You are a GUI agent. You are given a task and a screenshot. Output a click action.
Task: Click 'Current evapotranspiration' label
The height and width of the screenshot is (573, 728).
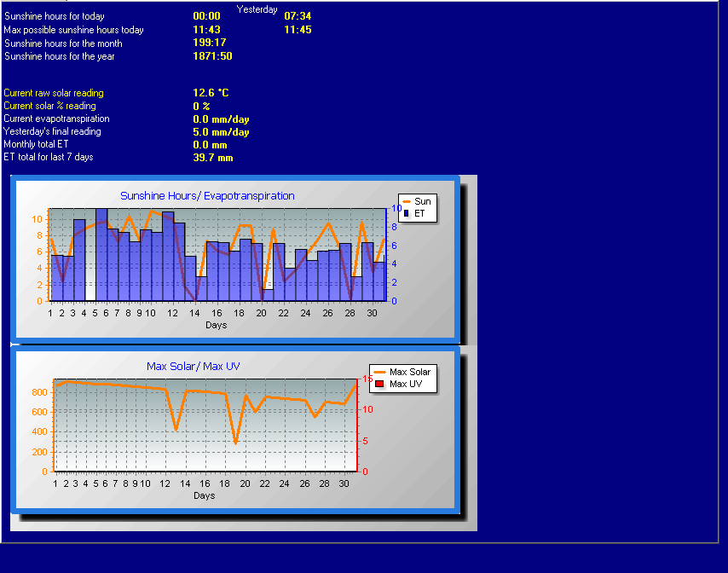(56, 119)
